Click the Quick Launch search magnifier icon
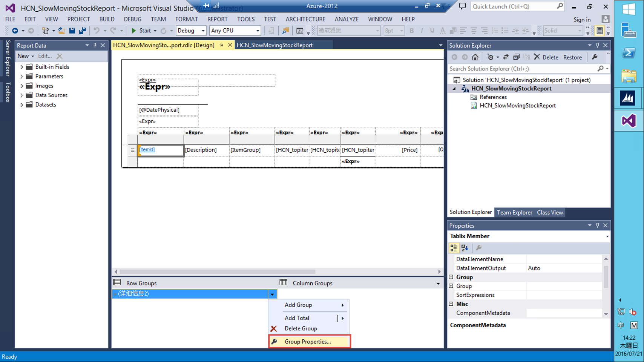The height and width of the screenshot is (362, 644). coord(560,6)
